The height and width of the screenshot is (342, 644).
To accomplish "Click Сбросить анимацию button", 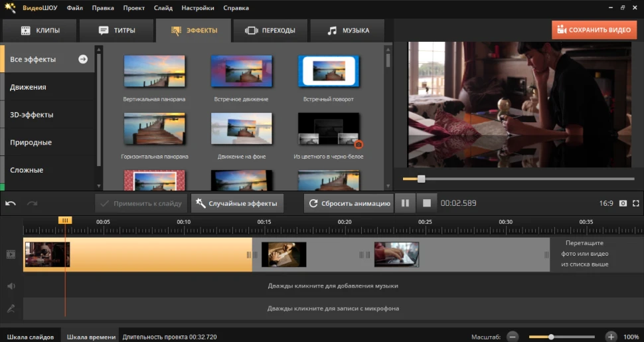I will (349, 203).
